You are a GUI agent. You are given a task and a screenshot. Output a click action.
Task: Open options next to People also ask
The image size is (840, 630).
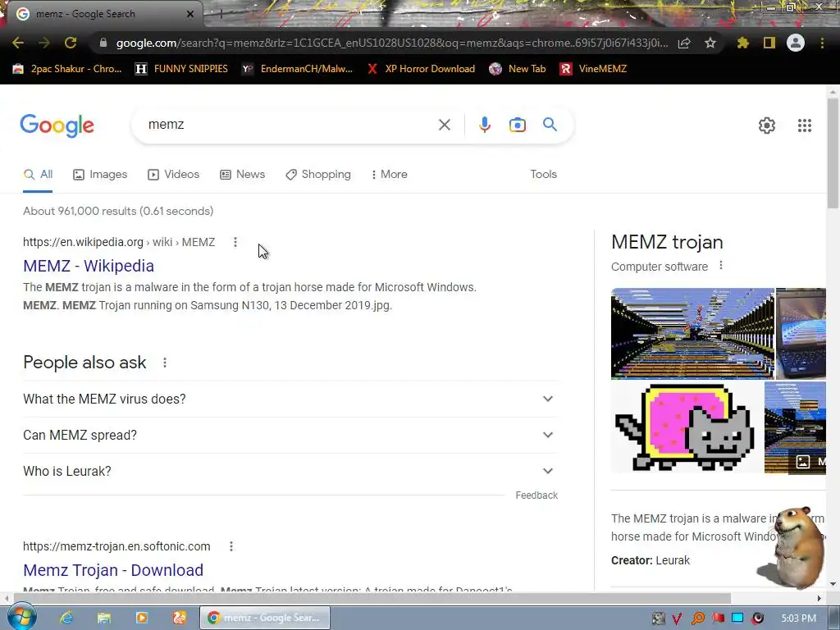(165, 363)
